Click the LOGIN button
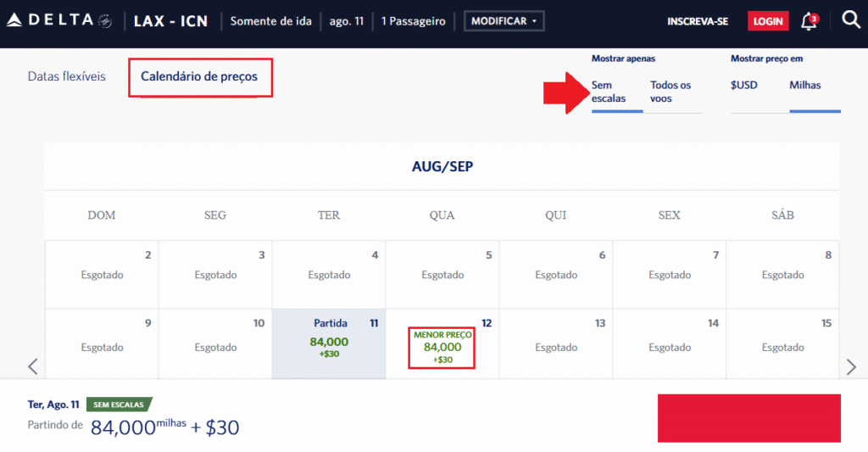 pyautogui.click(x=768, y=21)
